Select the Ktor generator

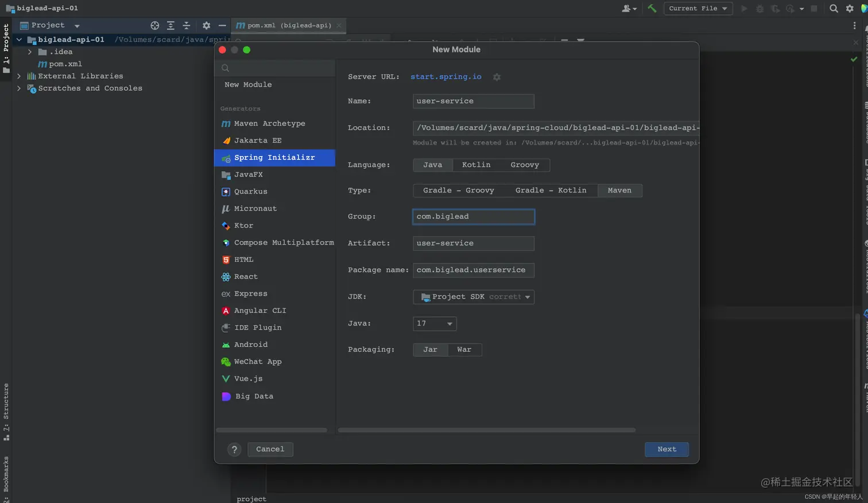(x=274, y=226)
